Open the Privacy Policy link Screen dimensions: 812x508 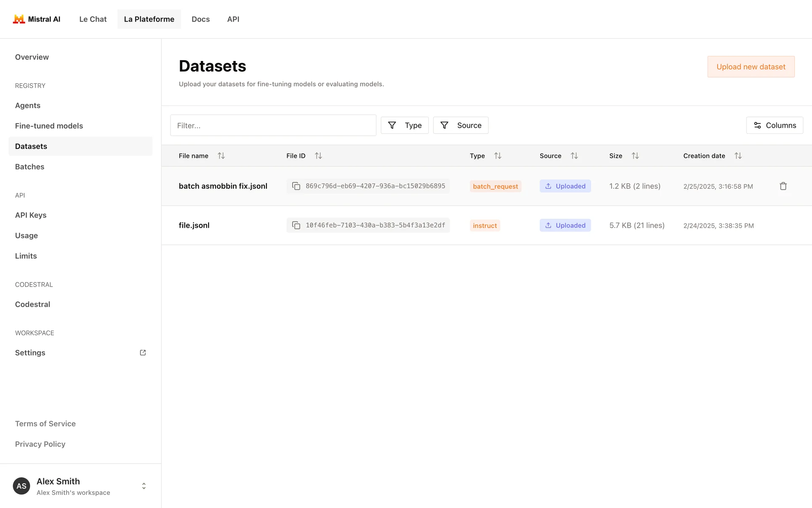(40, 444)
